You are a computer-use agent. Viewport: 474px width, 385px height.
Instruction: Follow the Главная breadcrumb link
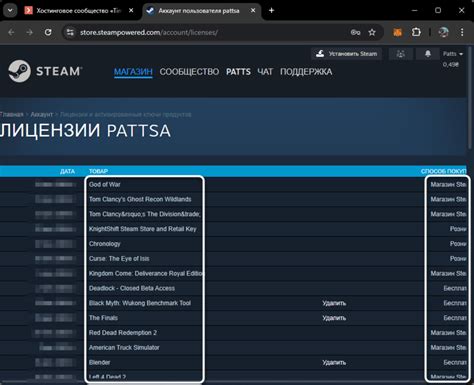click(x=12, y=114)
